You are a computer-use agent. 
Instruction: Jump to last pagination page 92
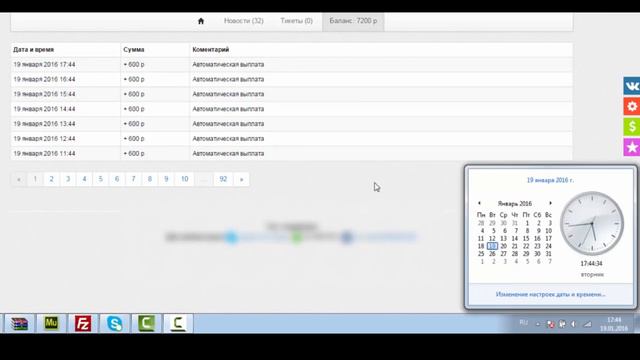(x=223, y=179)
